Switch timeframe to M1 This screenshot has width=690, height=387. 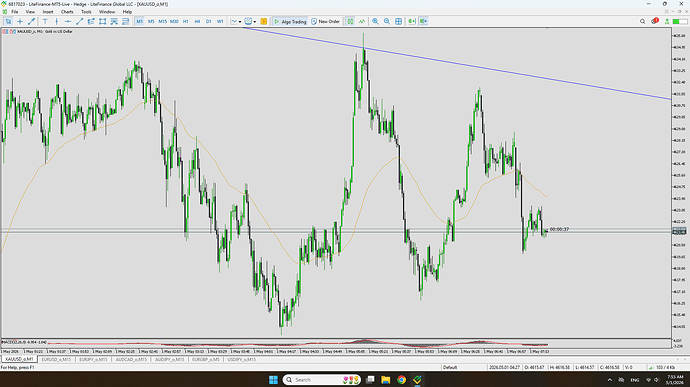139,21
